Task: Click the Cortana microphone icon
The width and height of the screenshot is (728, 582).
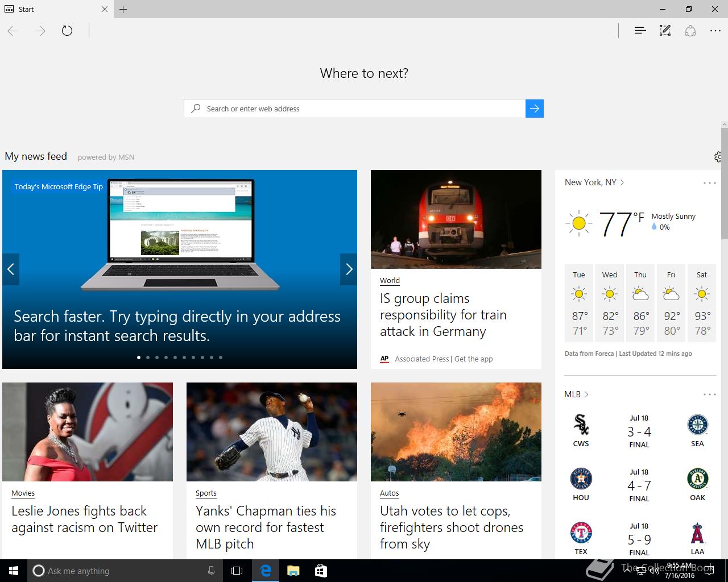Action: 211,571
